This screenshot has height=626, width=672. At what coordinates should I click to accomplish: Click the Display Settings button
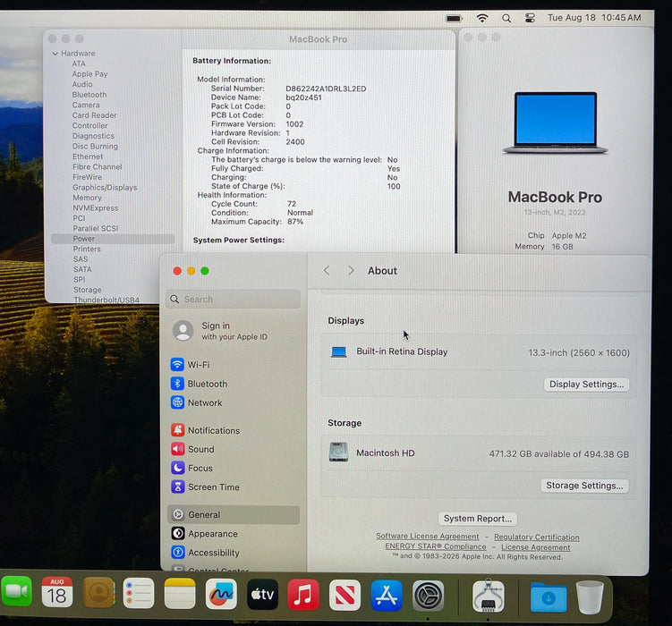point(586,384)
